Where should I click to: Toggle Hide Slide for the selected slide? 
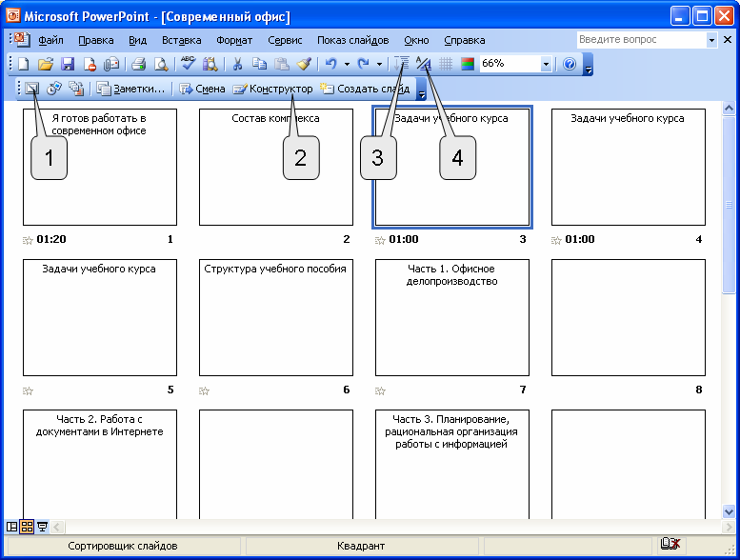tap(31, 89)
